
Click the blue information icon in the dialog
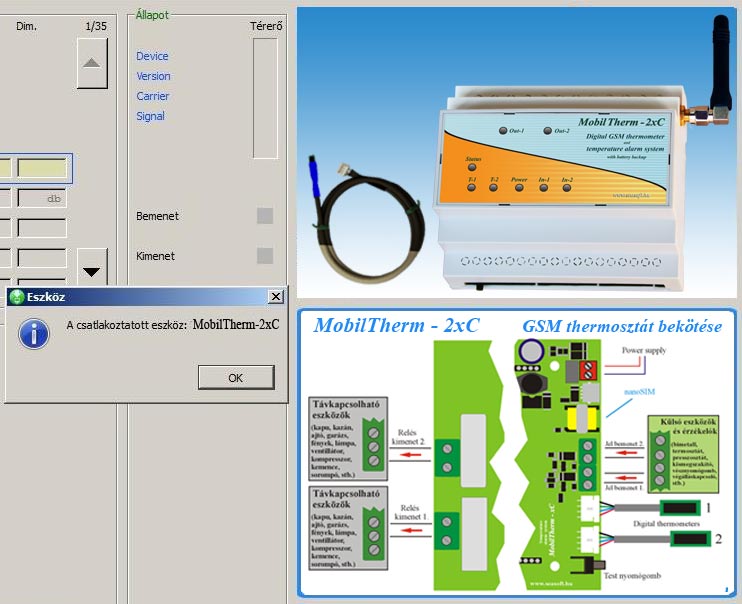(34, 334)
